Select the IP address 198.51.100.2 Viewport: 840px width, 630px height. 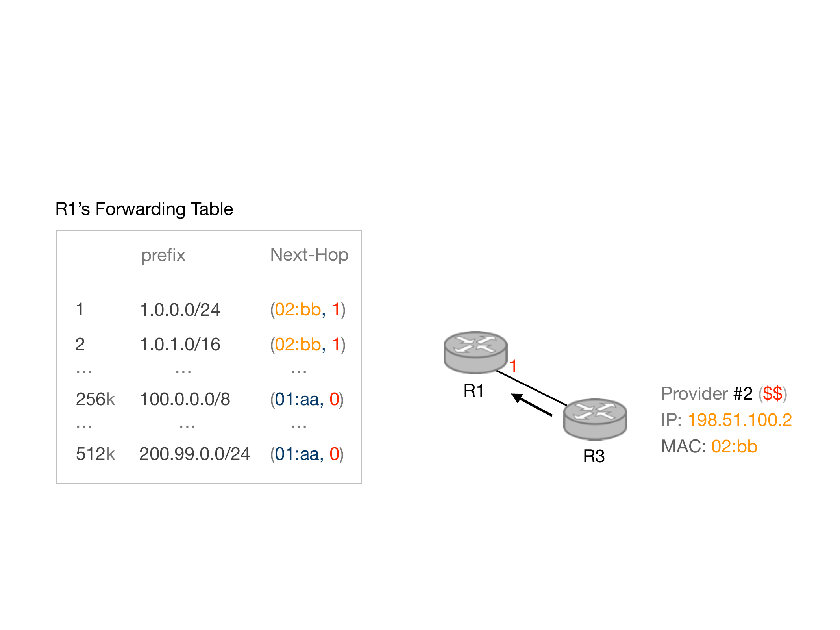(739, 420)
